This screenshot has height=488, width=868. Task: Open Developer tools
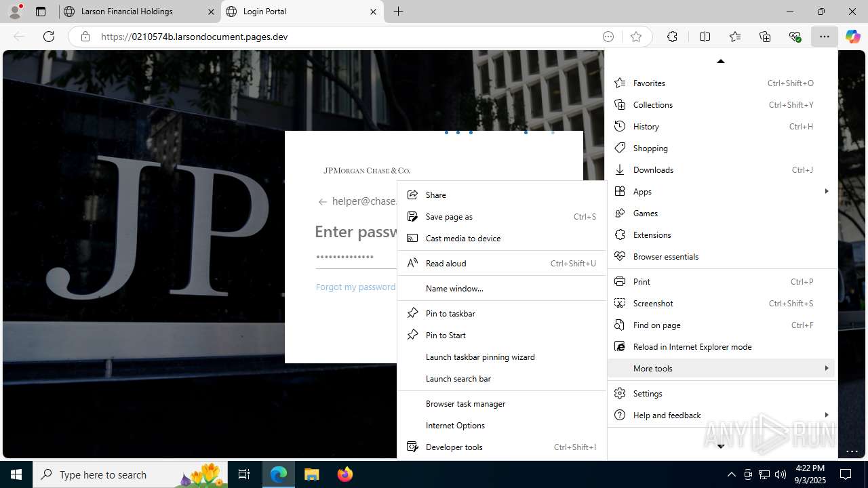(x=501, y=447)
